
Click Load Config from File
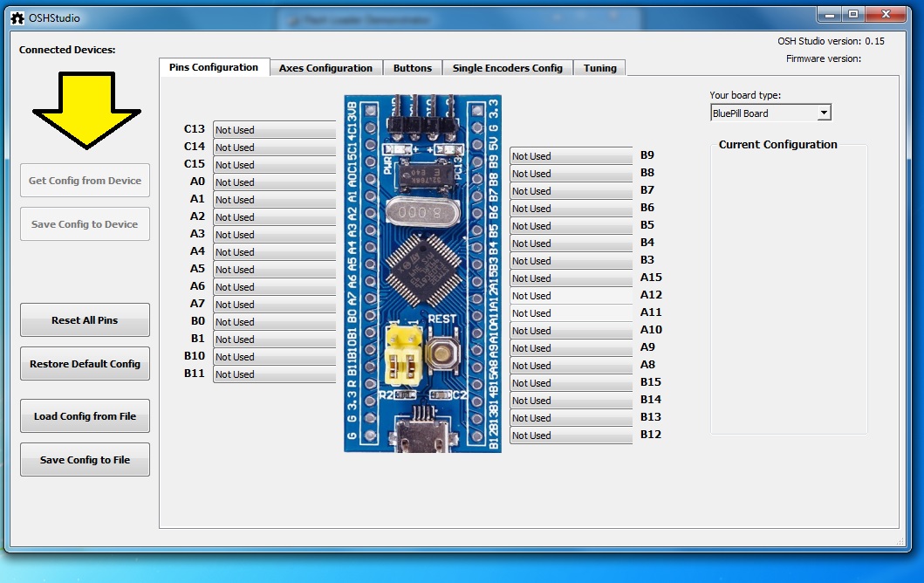[85, 416]
